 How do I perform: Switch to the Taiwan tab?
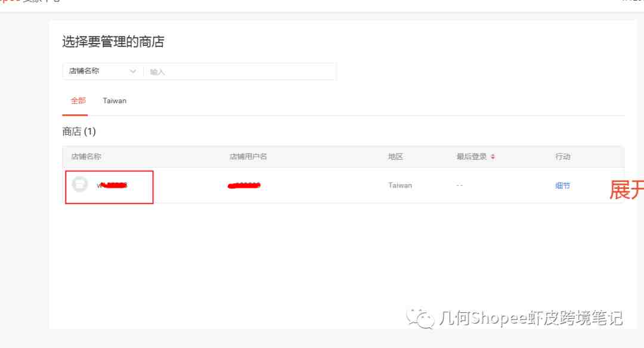(114, 101)
